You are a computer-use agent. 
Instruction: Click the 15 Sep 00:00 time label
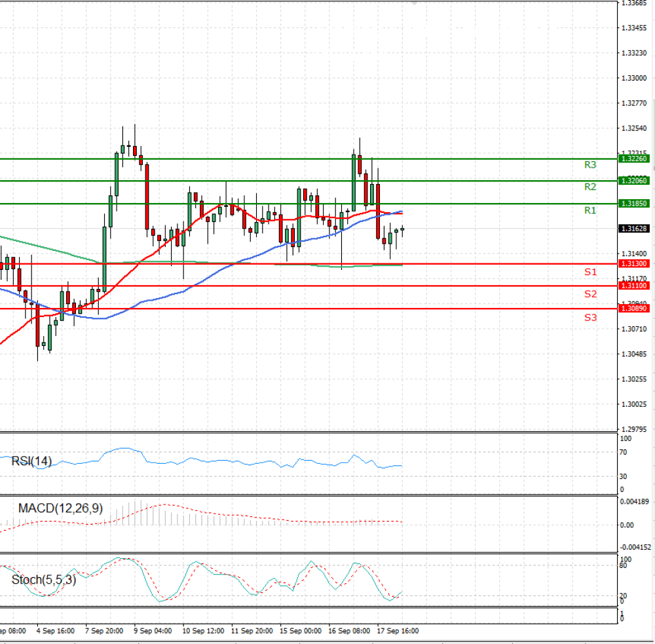click(301, 631)
